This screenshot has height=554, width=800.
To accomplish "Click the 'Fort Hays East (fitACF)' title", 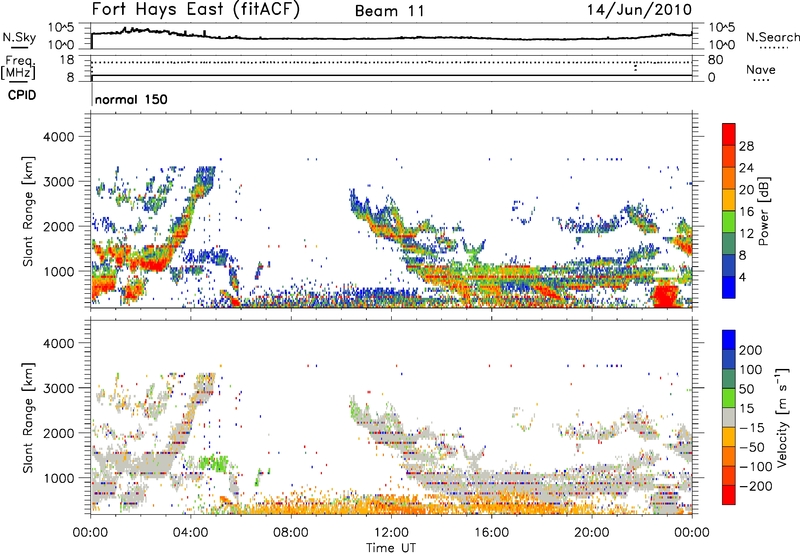I will (195, 10).
